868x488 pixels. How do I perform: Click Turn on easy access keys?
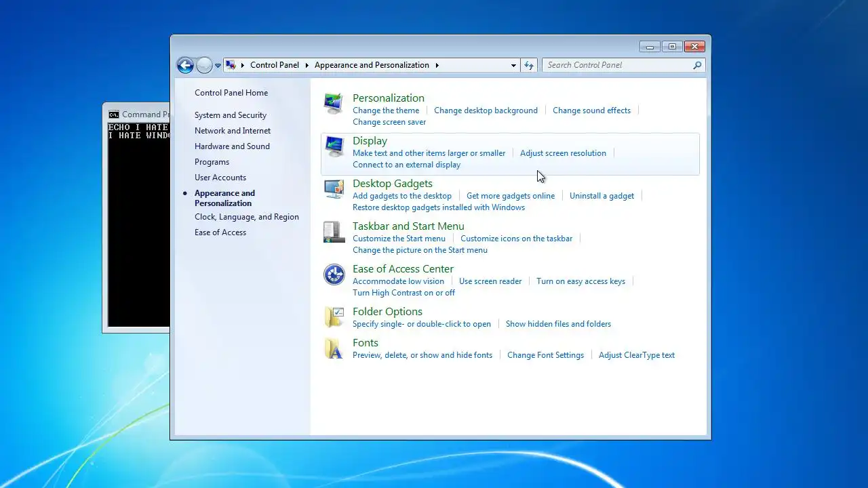coord(580,281)
